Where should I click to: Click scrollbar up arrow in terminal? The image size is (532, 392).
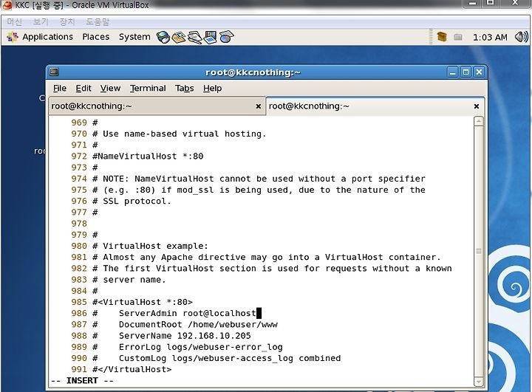pos(478,121)
